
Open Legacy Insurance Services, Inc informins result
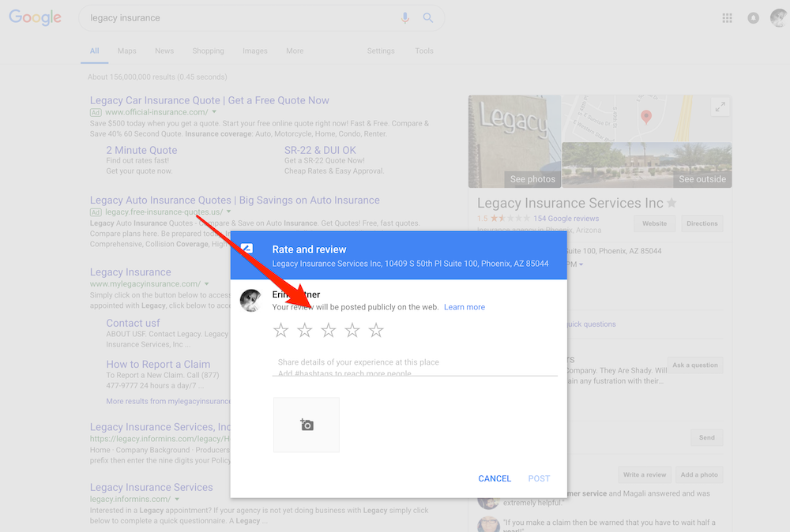[x=160, y=427]
